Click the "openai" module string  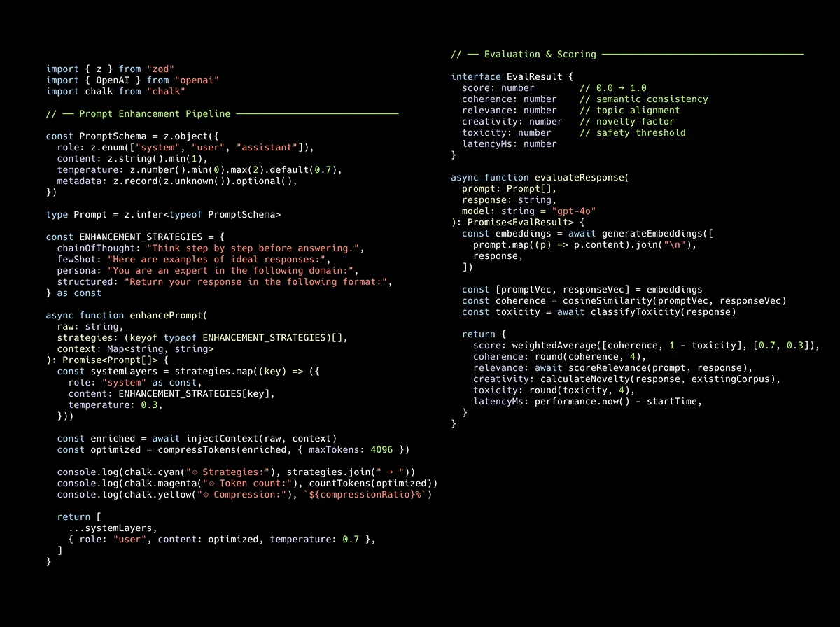[x=197, y=80]
